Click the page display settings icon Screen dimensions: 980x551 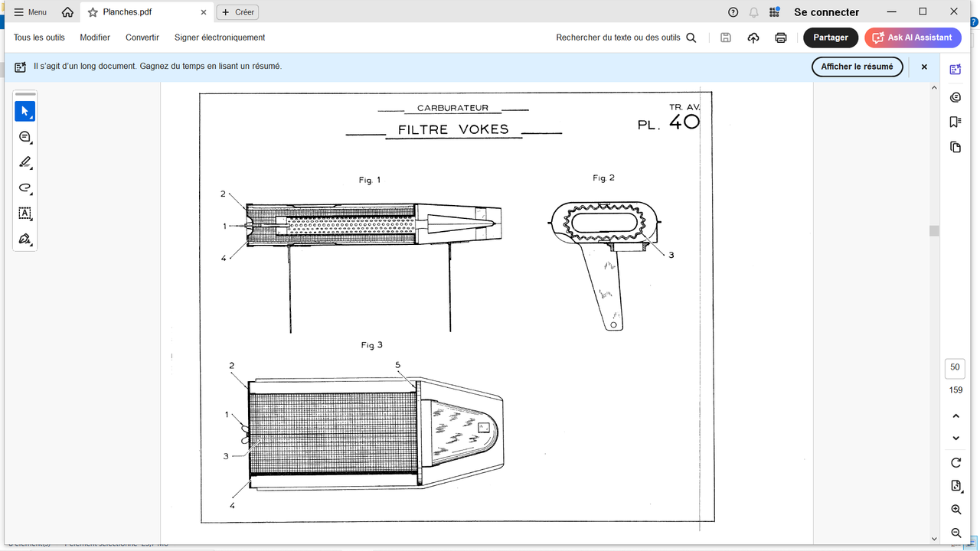(955, 486)
